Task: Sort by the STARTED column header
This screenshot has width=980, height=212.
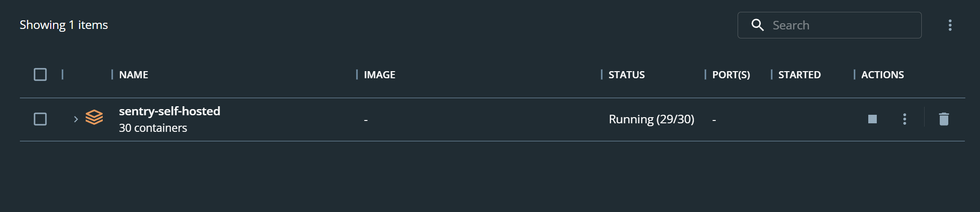Action: (799, 74)
